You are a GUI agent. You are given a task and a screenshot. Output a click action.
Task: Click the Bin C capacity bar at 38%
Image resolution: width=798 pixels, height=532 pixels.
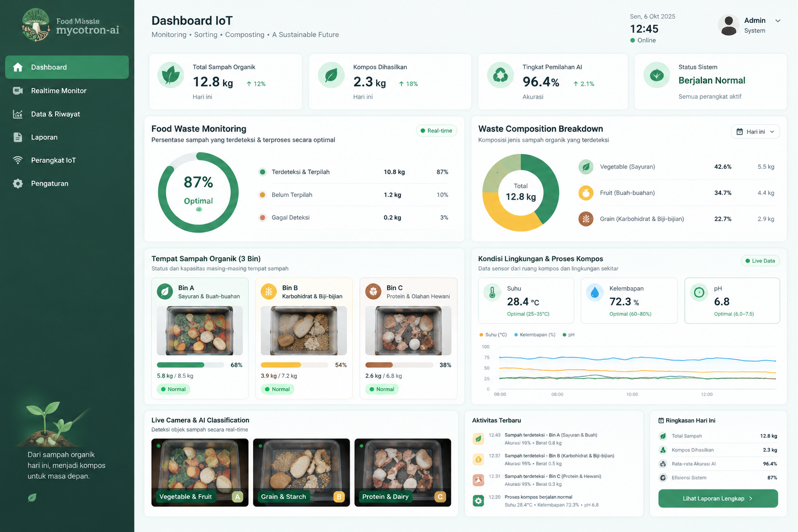click(x=399, y=365)
